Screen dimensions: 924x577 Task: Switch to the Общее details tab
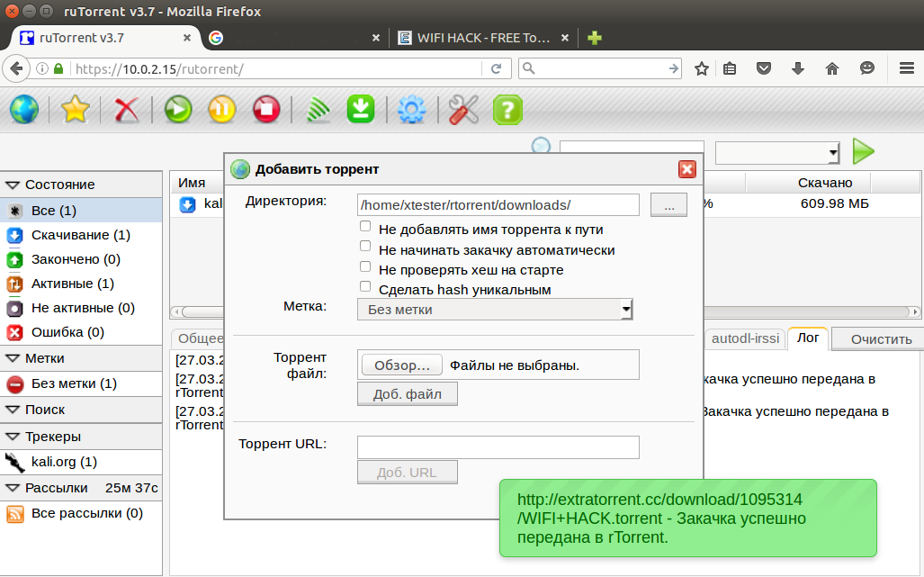pyautogui.click(x=198, y=338)
